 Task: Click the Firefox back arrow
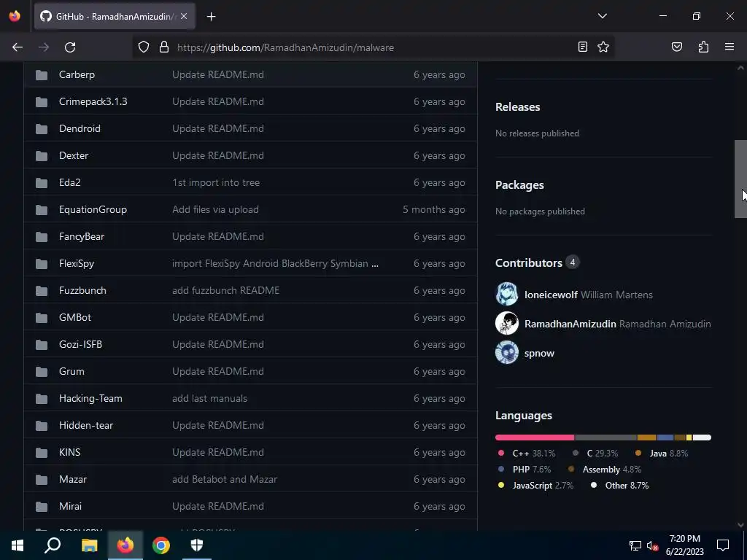[18, 47]
